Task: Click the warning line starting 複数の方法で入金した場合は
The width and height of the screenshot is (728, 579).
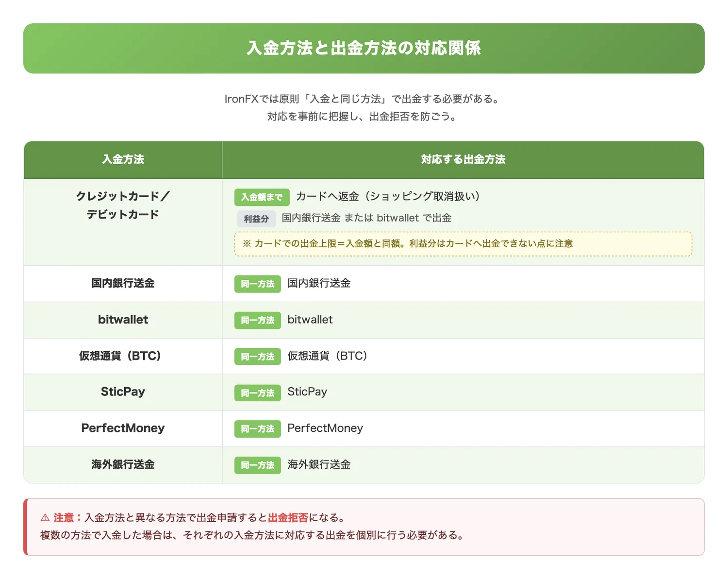Action: [253, 535]
